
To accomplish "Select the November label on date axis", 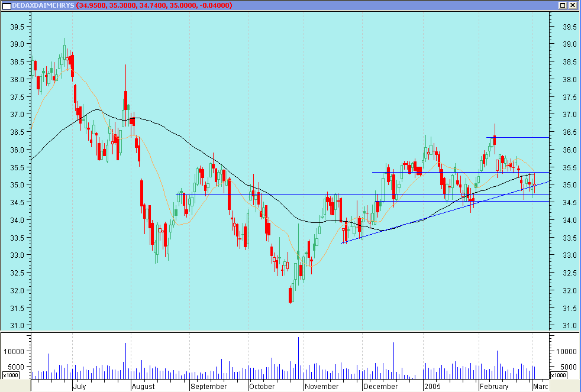I will 322,387.
